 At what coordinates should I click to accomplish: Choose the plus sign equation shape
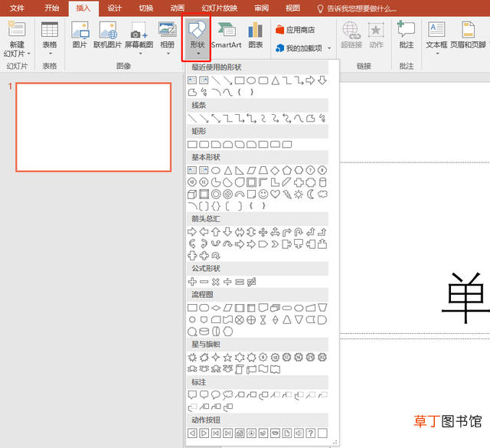tap(192, 282)
